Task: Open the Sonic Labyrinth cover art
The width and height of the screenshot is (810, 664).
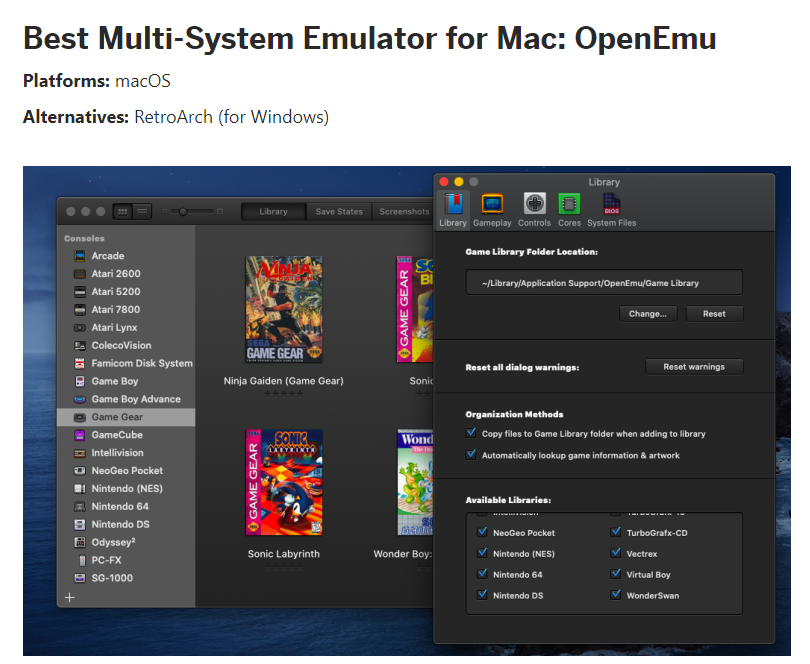Action: (284, 483)
